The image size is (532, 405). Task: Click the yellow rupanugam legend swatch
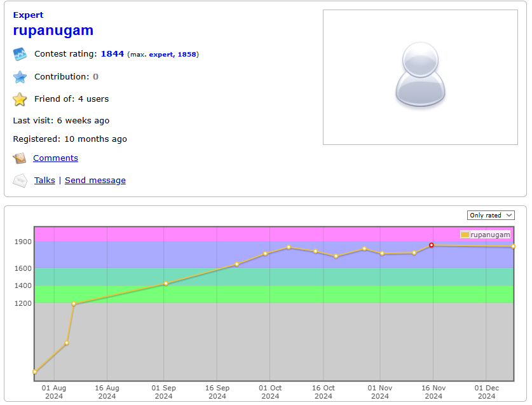pyautogui.click(x=466, y=235)
